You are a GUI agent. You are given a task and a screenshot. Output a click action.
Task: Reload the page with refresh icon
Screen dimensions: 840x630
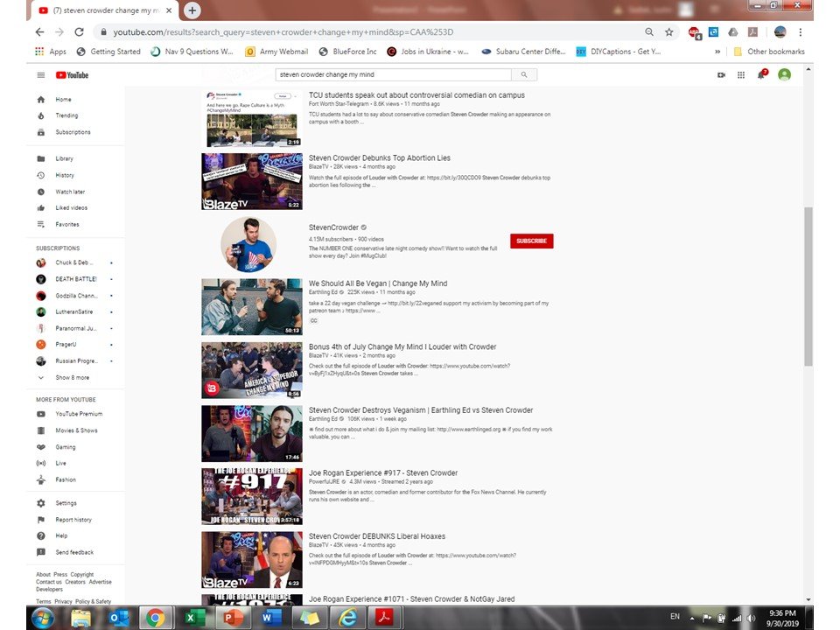(x=79, y=32)
